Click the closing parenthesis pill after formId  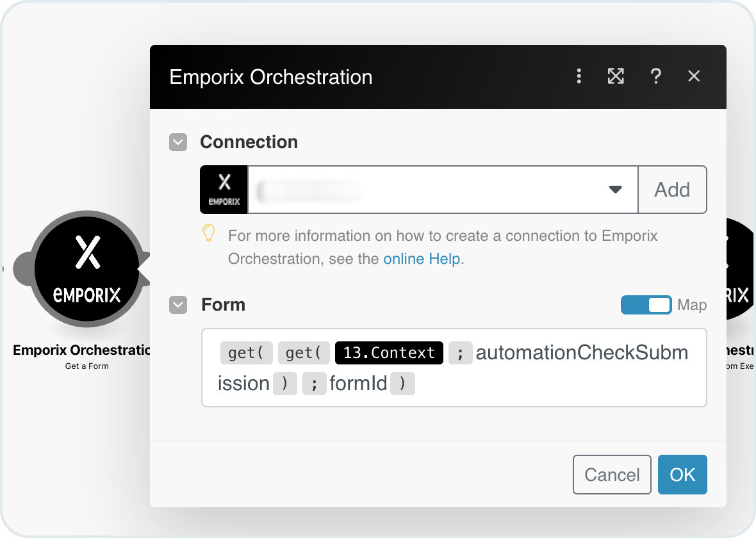[402, 384]
